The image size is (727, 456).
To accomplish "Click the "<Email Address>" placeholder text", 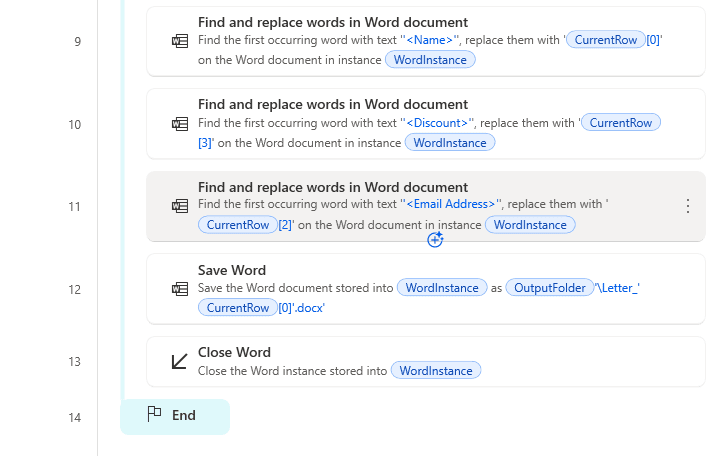I will 451,204.
